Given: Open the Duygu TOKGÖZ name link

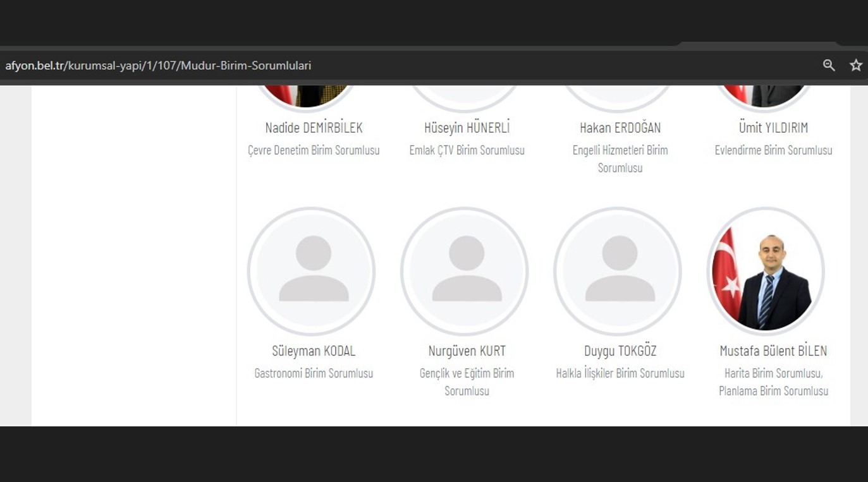Looking at the screenshot, I should (x=620, y=351).
